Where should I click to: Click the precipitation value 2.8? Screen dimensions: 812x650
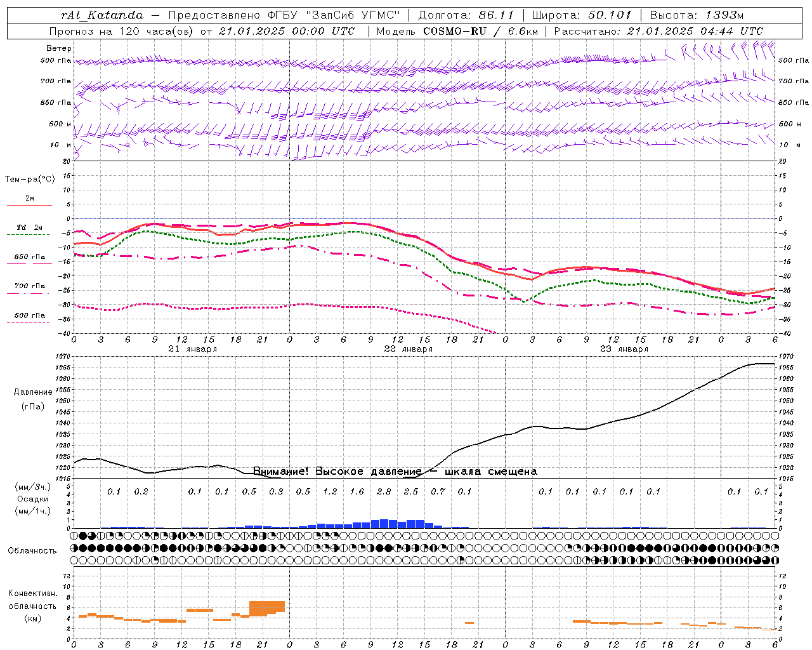(x=384, y=491)
